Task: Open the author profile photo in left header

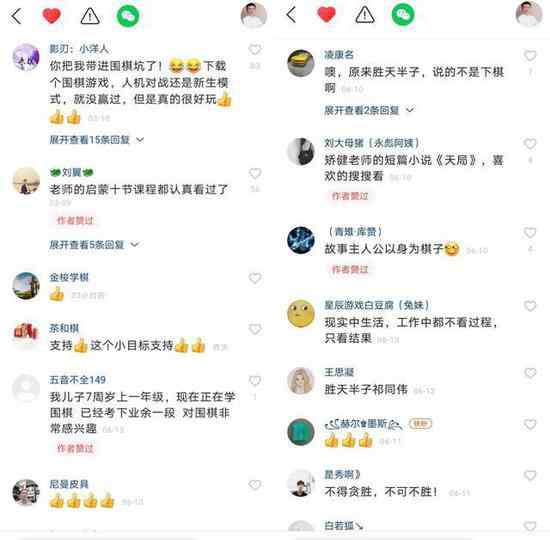Action: (254, 15)
